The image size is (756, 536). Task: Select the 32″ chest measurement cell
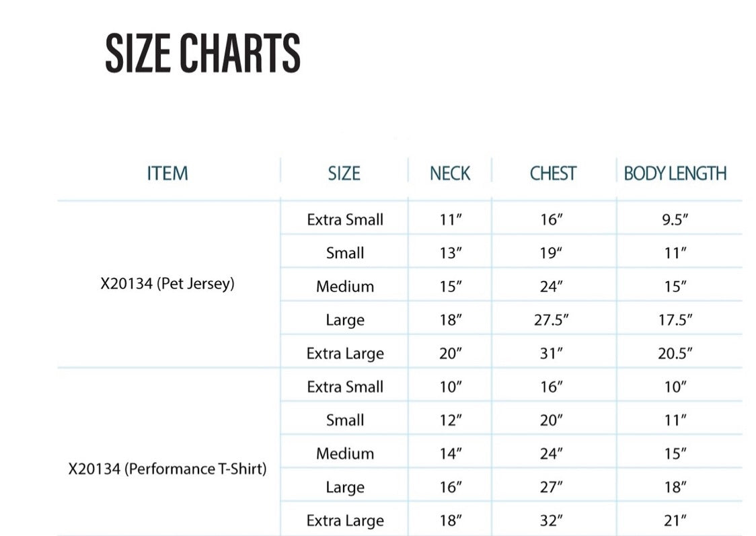coord(550,521)
